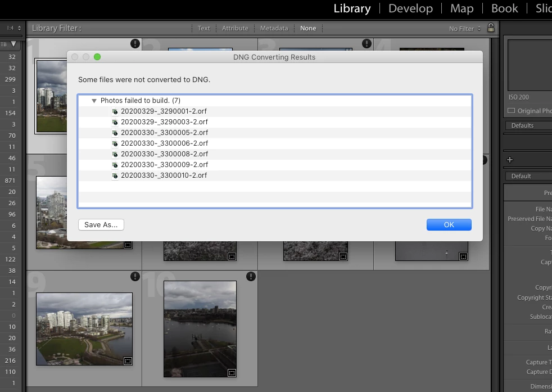Screen dimensions: 552x392
Task: Collapse the TB volume triangle
Action: click(x=13, y=44)
